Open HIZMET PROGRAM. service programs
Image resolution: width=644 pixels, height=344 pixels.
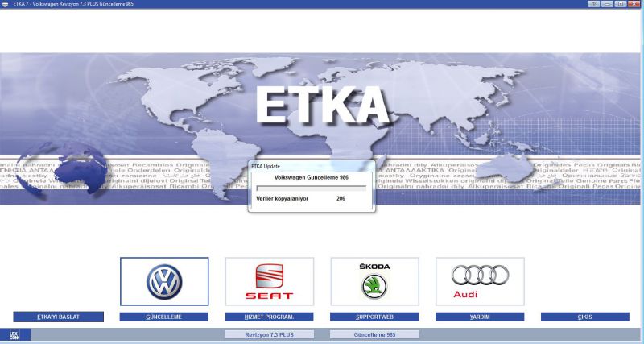click(x=269, y=317)
